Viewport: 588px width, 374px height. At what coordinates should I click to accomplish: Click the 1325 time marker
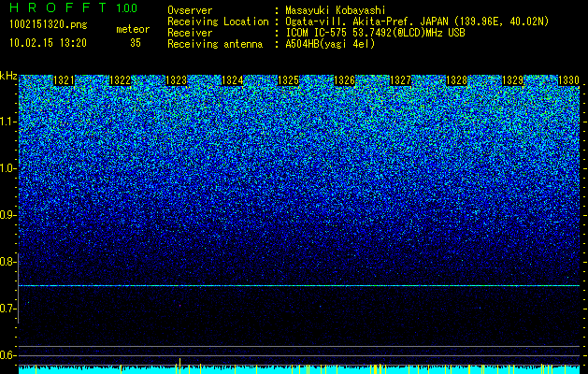click(289, 80)
